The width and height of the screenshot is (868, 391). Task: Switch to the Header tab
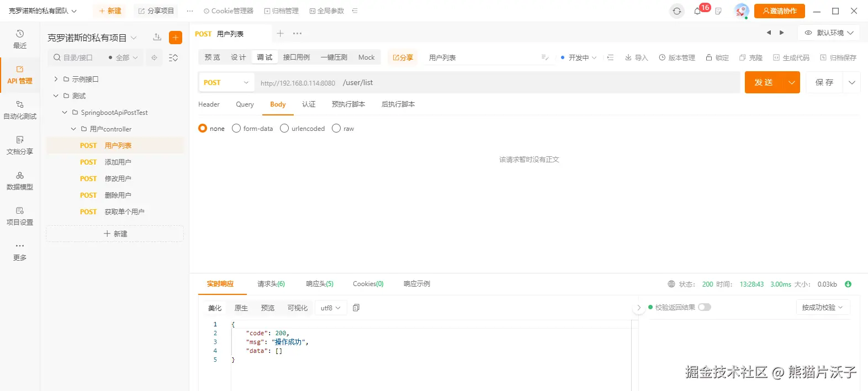coord(209,104)
